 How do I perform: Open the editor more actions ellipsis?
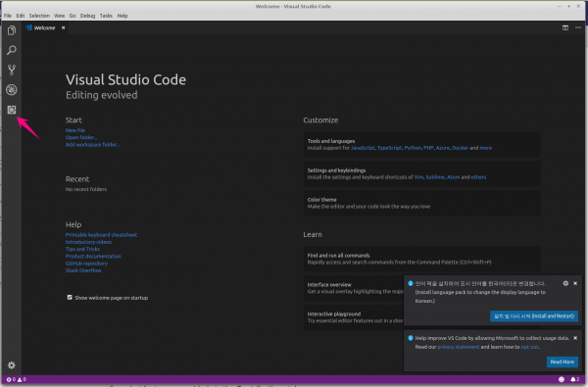click(x=578, y=27)
